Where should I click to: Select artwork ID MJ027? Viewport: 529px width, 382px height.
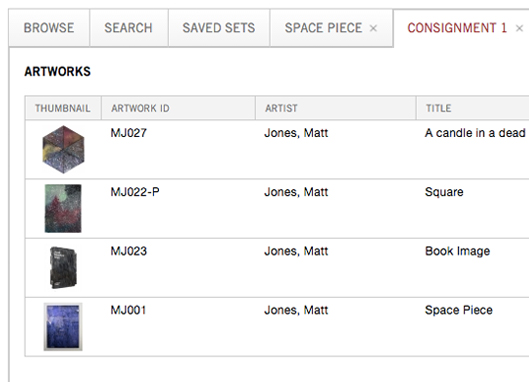point(129,133)
